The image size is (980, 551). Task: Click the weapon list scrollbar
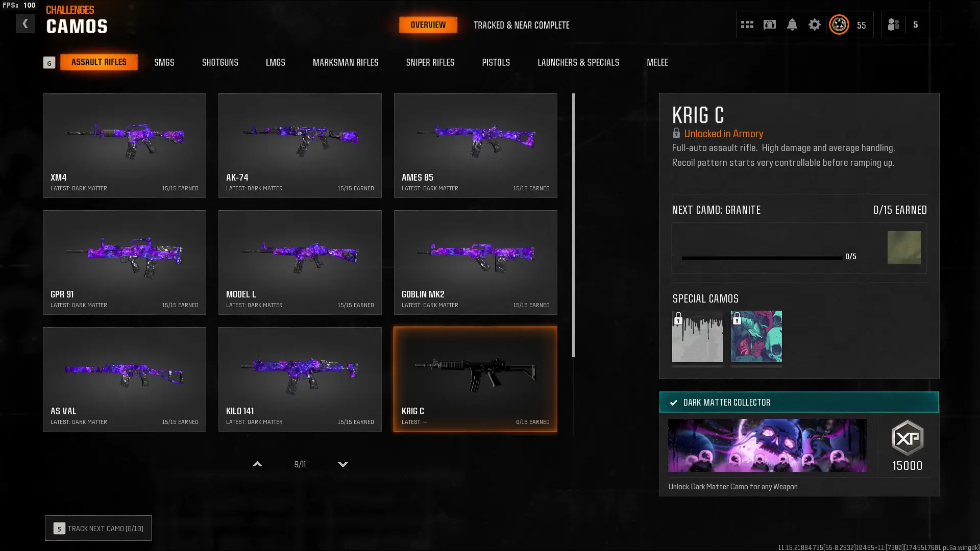tap(573, 225)
